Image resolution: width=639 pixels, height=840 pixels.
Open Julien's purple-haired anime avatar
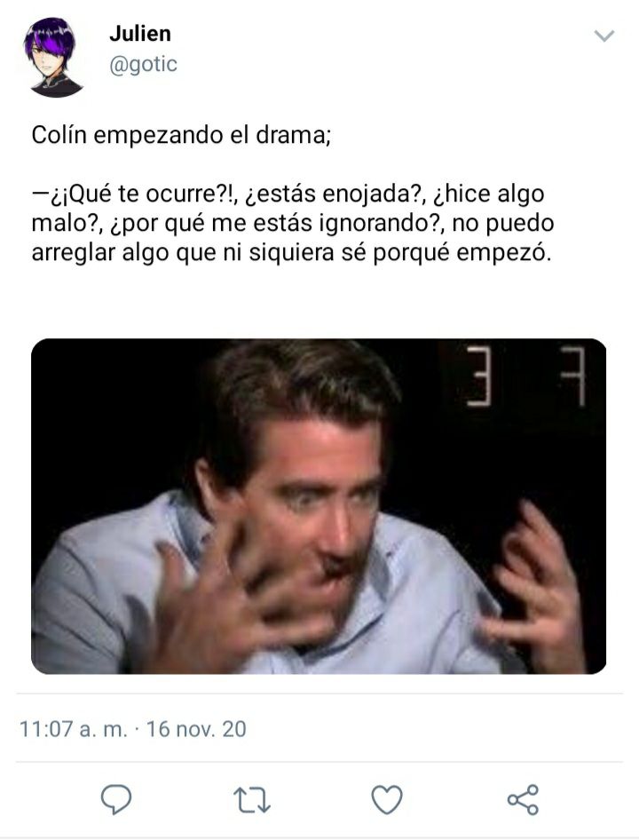tap(53, 58)
